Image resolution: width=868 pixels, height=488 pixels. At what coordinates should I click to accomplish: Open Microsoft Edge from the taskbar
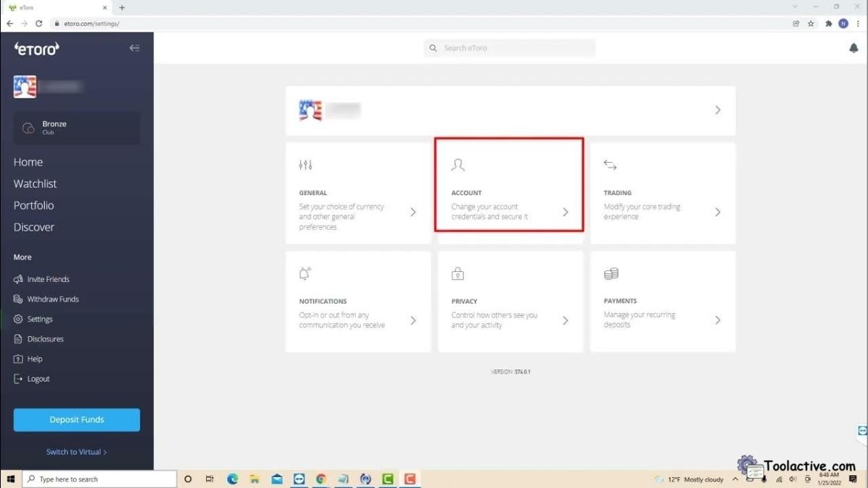(233, 479)
